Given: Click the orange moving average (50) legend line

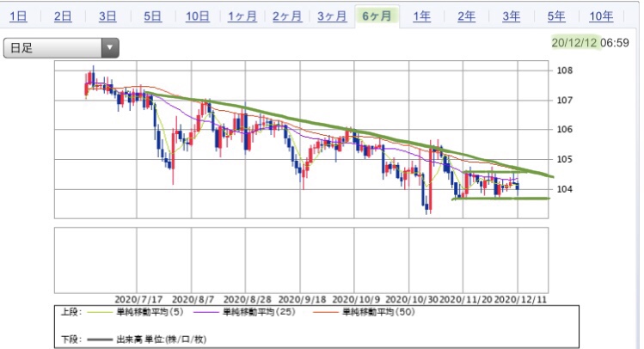Looking at the screenshot, I should (x=326, y=312).
